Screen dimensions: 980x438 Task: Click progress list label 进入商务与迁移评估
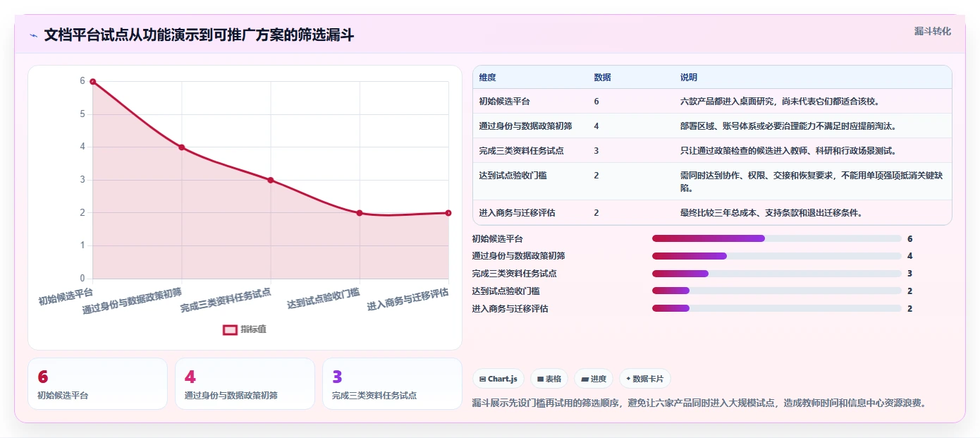510,308
